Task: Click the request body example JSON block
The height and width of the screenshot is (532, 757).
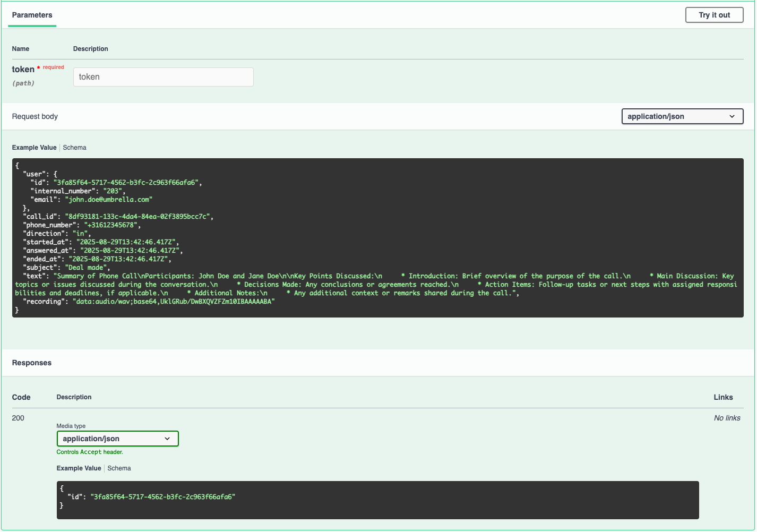Action: 377,237
